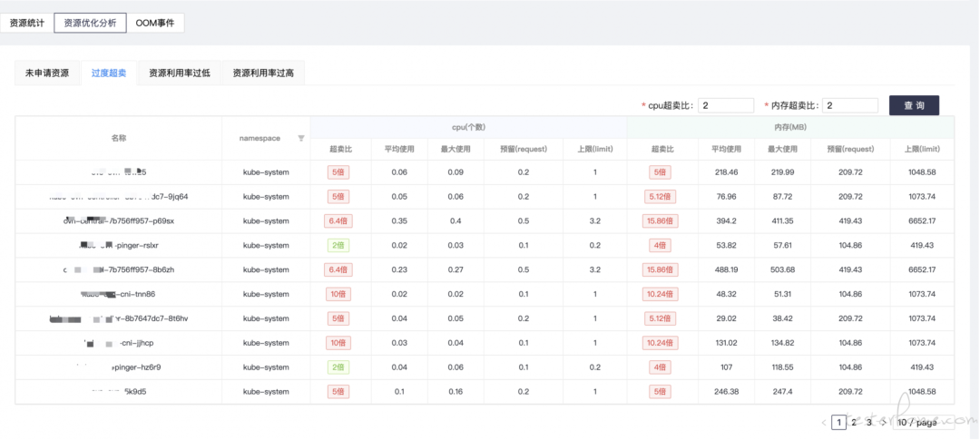Jump to page 2 in pagination
The image size is (980, 440).
[x=854, y=423]
